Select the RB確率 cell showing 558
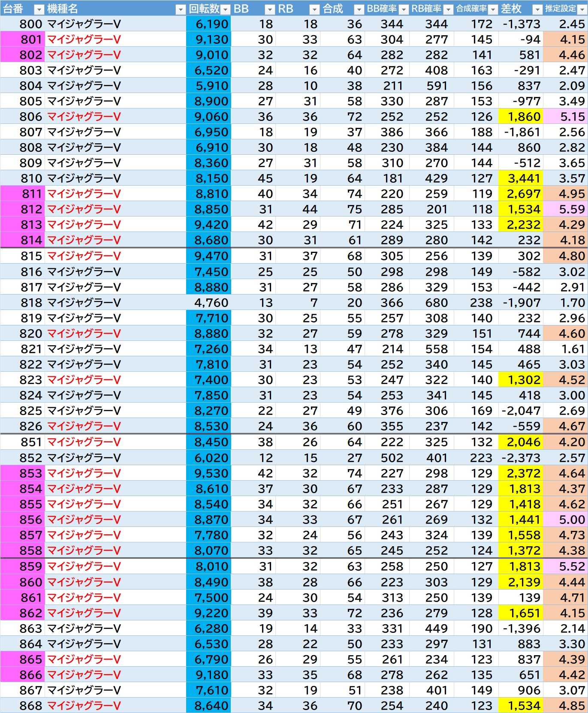This screenshot has height=713, width=588. pyautogui.click(x=431, y=349)
